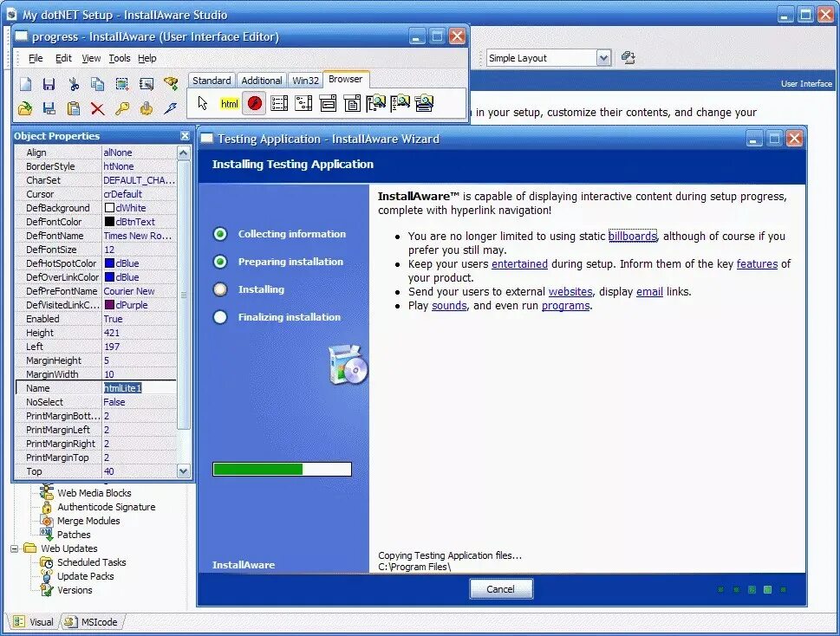Open the Tools menu
Image resolution: width=840 pixels, height=636 pixels.
[x=120, y=58]
